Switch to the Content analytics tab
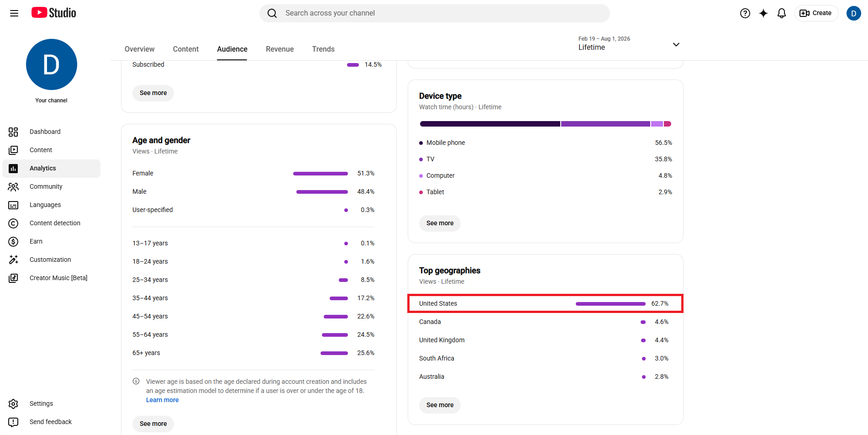The width and height of the screenshot is (868, 435). point(185,49)
